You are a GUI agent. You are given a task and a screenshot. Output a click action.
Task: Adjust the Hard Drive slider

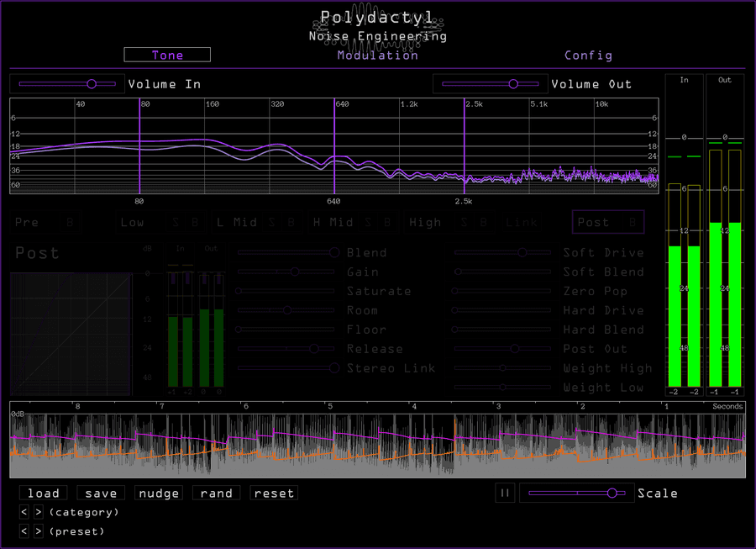click(502, 310)
